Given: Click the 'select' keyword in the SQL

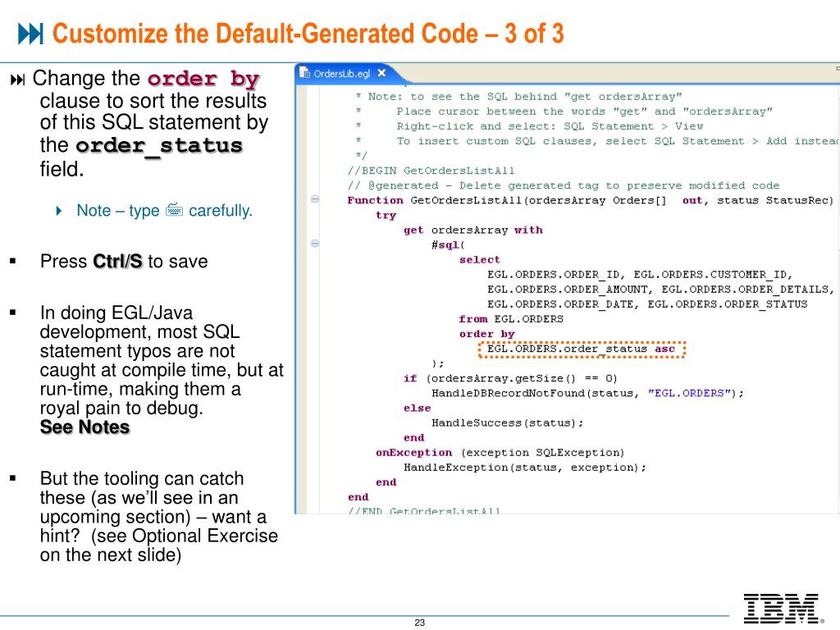Looking at the screenshot, I should point(479,260).
